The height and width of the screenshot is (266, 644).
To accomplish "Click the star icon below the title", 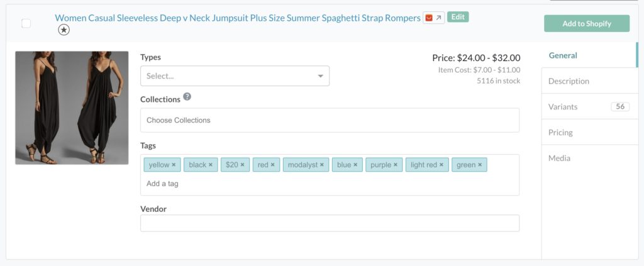I will [x=64, y=30].
